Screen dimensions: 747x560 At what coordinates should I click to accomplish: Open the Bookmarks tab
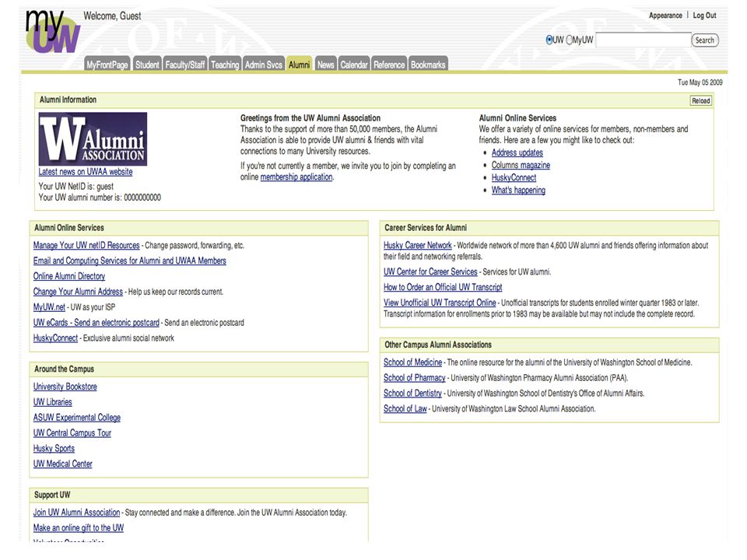click(428, 65)
